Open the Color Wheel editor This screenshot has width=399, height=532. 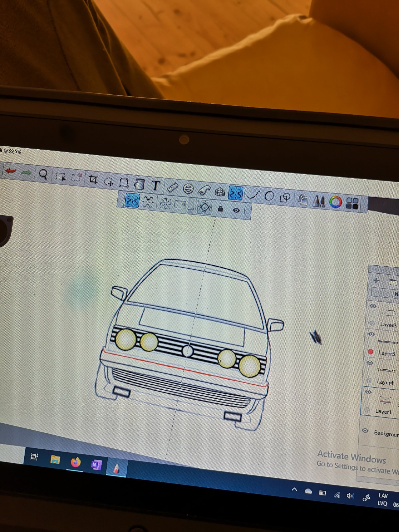point(335,202)
